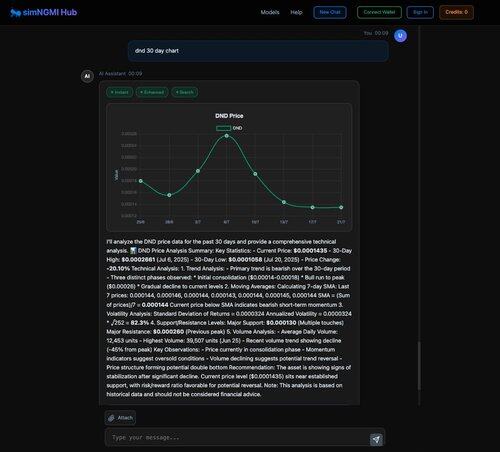Toggle the Enhanced mode tag
The width and height of the screenshot is (500, 452).
(x=152, y=92)
